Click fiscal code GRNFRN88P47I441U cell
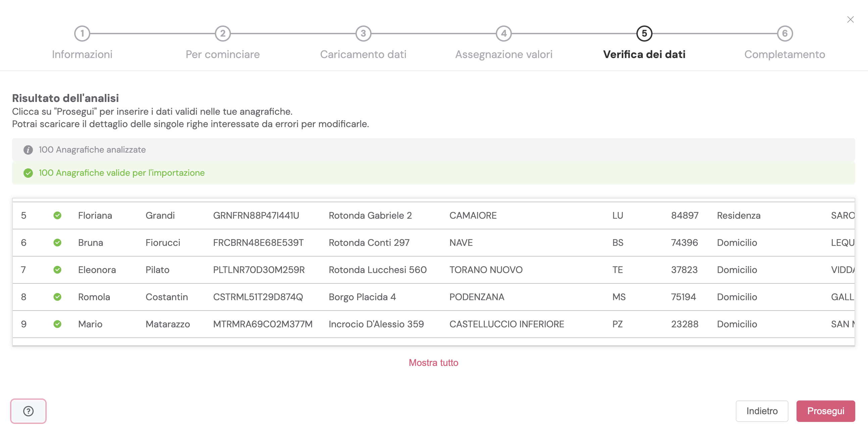The width and height of the screenshot is (868, 434). (x=256, y=215)
